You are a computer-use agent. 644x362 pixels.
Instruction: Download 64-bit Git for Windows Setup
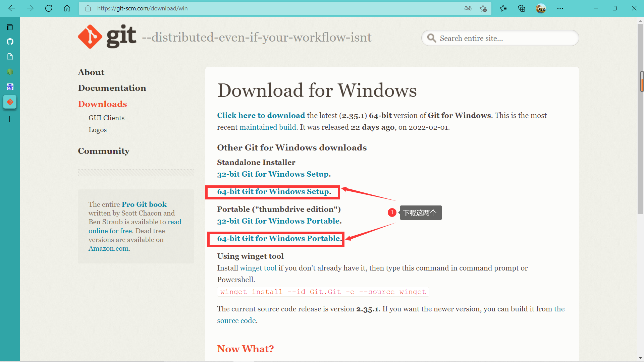pyautogui.click(x=273, y=191)
